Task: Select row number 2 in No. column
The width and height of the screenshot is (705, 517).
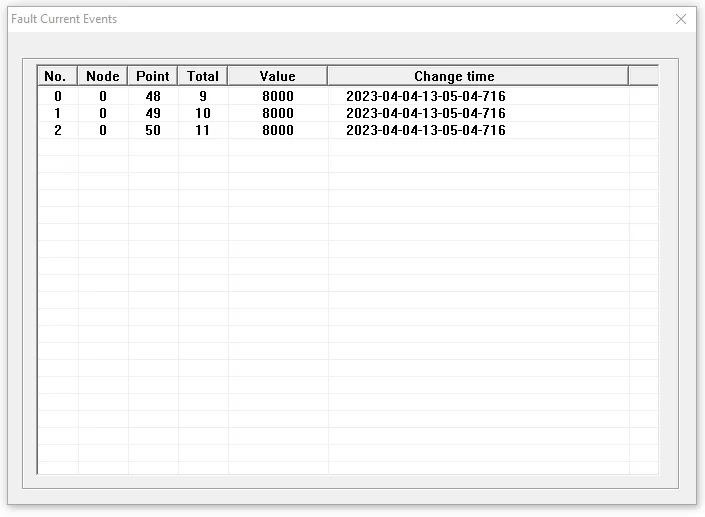Action: [58, 130]
